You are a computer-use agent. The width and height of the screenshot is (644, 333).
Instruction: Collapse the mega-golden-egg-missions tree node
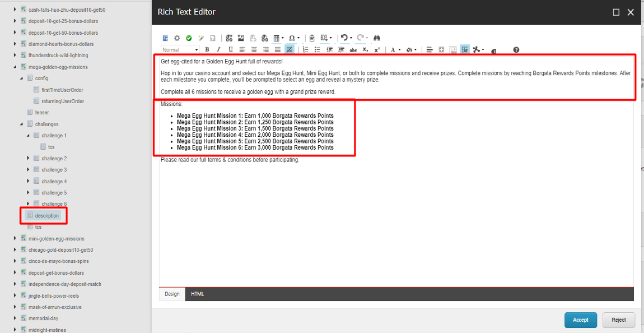tap(15, 67)
